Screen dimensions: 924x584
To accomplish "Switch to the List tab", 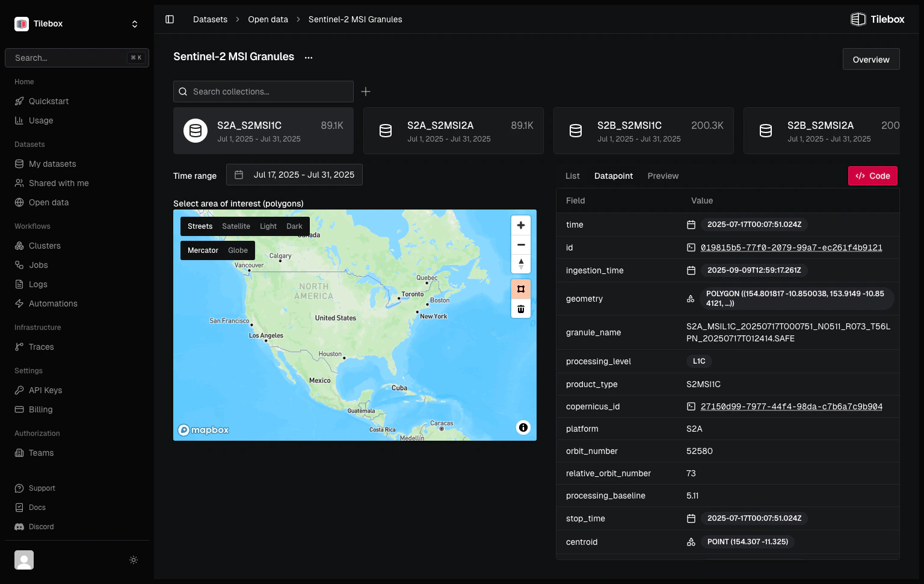I will (573, 176).
